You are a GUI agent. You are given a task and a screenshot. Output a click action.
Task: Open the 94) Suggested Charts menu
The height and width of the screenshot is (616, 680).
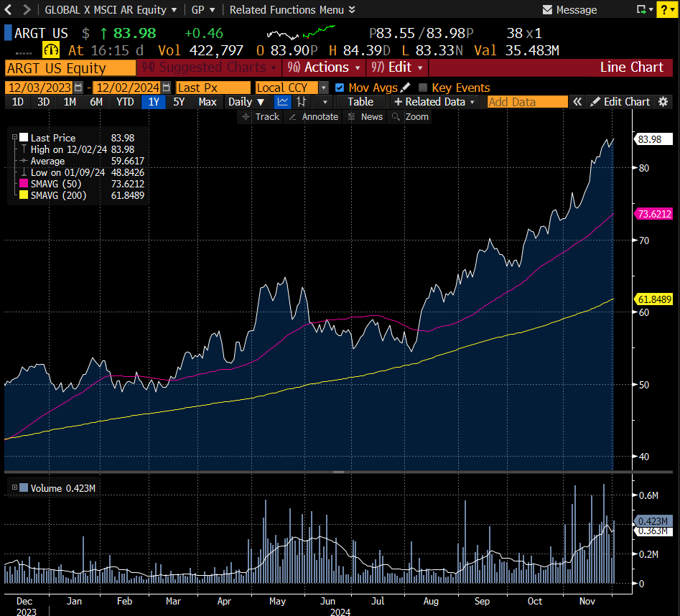pos(209,67)
